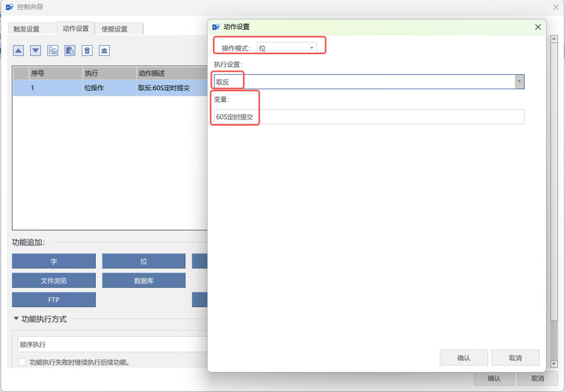This screenshot has height=392, width=565.
Task: Click the delete trash can icon
Action: pos(87,50)
